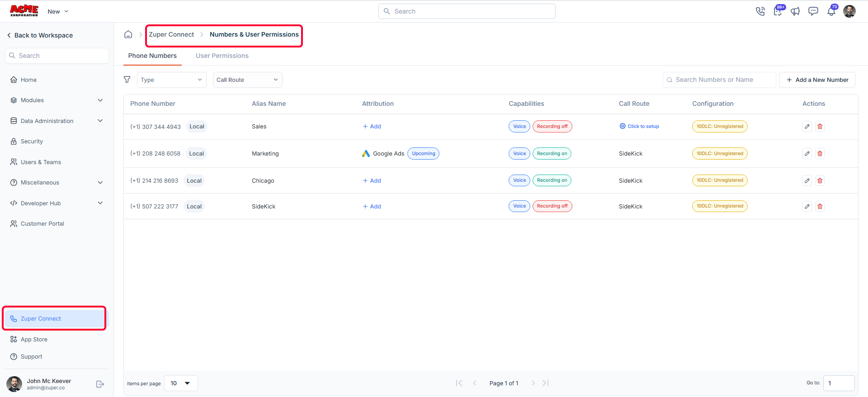Screen dimensions: 868x397
Task: Click the Click to setup call route link
Action: coord(639,127)
